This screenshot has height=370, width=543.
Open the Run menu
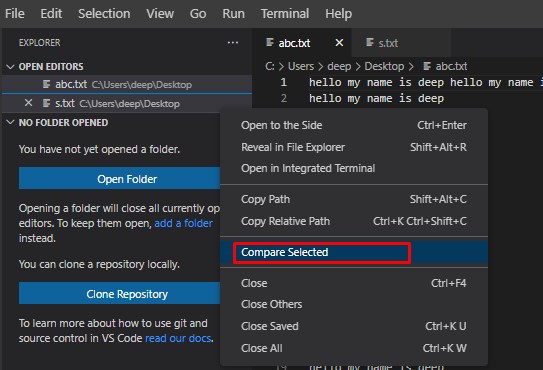[233, 14]
